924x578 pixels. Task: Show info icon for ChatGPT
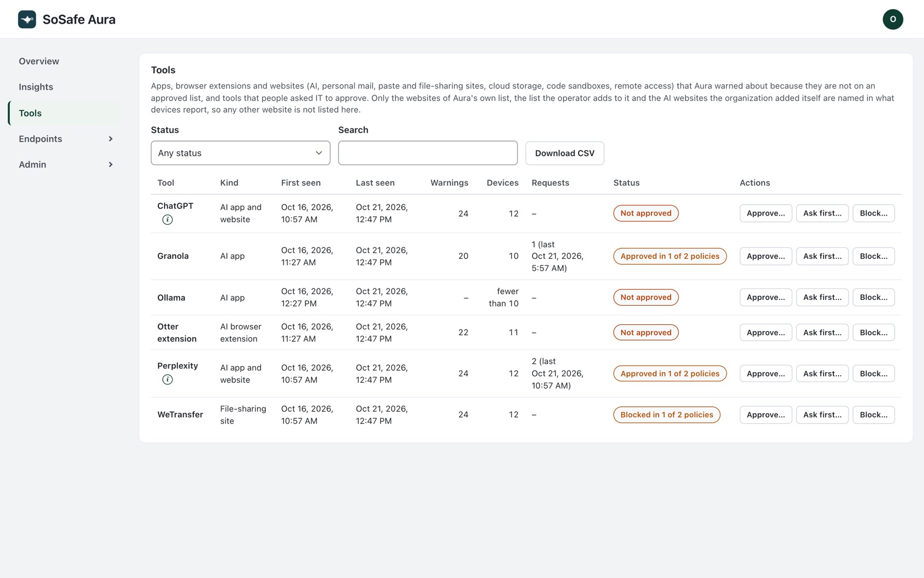[167, 220]
